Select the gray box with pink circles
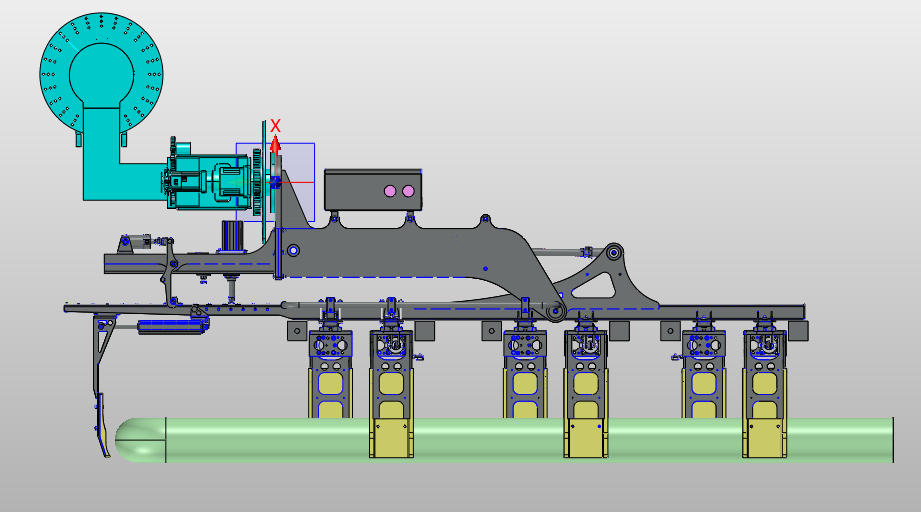This screenshot has width=921, height=512. 373,190
